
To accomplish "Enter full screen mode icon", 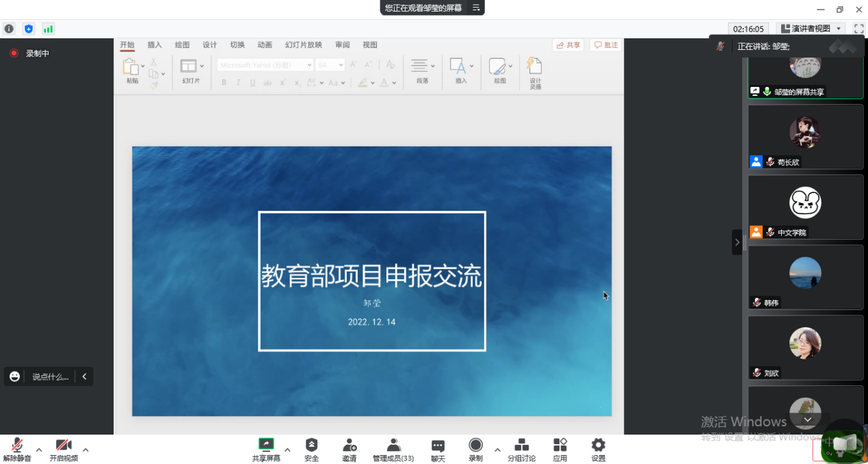I will (858, 29).
